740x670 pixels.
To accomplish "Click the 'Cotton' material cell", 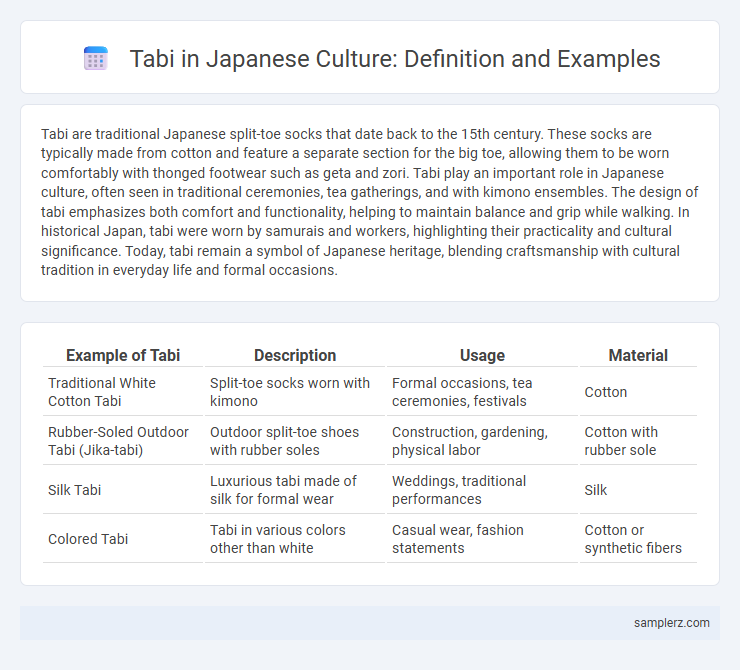I will point(638,392).
